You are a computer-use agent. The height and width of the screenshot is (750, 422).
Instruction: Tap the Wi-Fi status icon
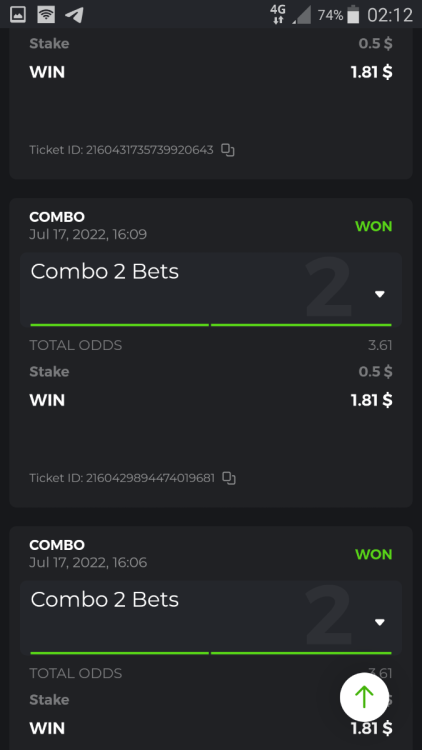click(46, 15)
